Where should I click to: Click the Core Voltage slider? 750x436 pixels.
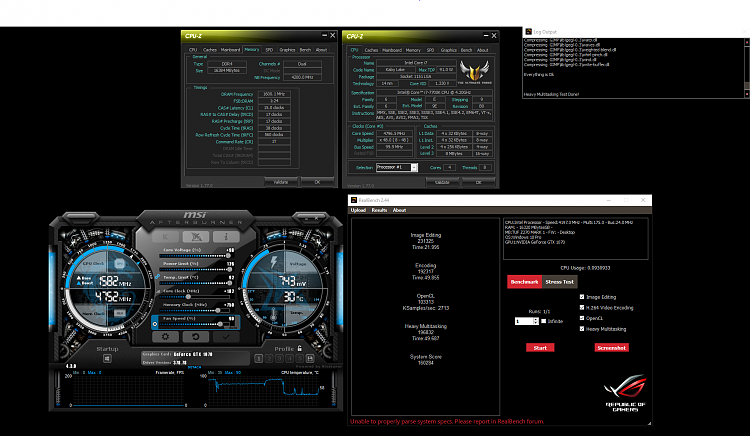pyautogui.click(x=196, y=256)
